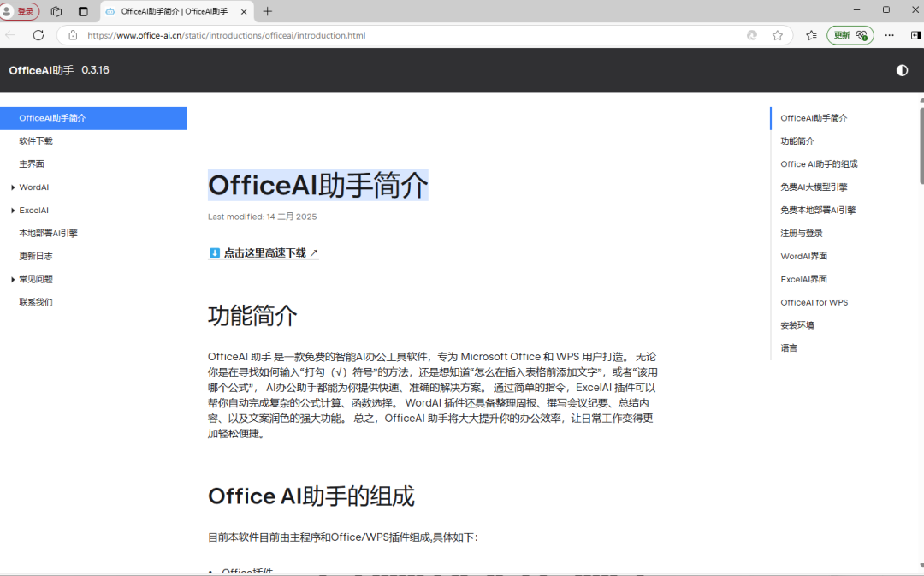
Task: Toggle the dark/light theme icon
Action: 902,70
